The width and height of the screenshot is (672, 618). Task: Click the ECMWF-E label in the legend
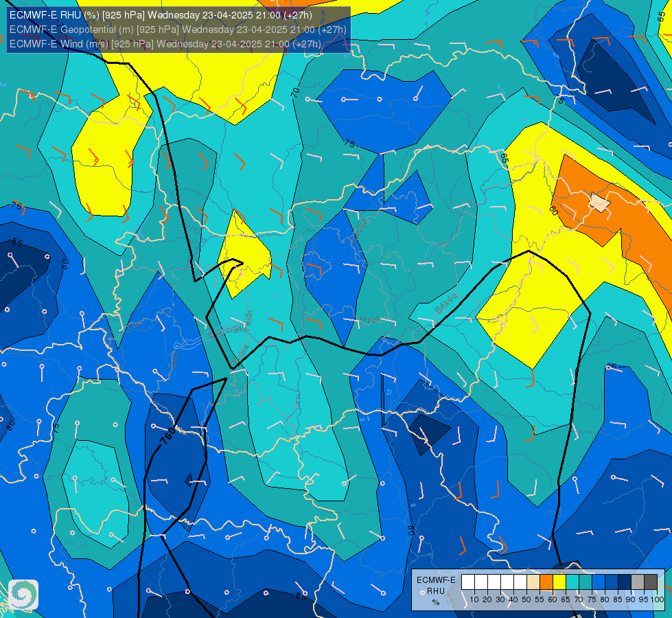click(436, 580)
